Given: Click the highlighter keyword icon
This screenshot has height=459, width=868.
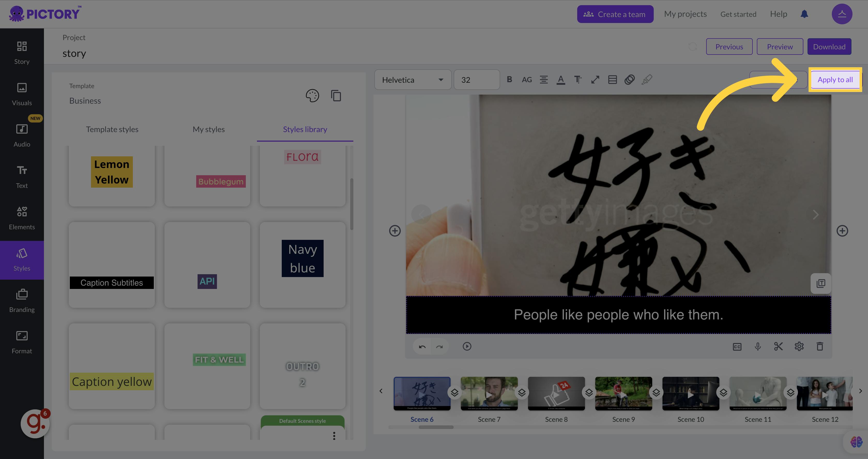Looking at the screenshot, I should [647, 80].
